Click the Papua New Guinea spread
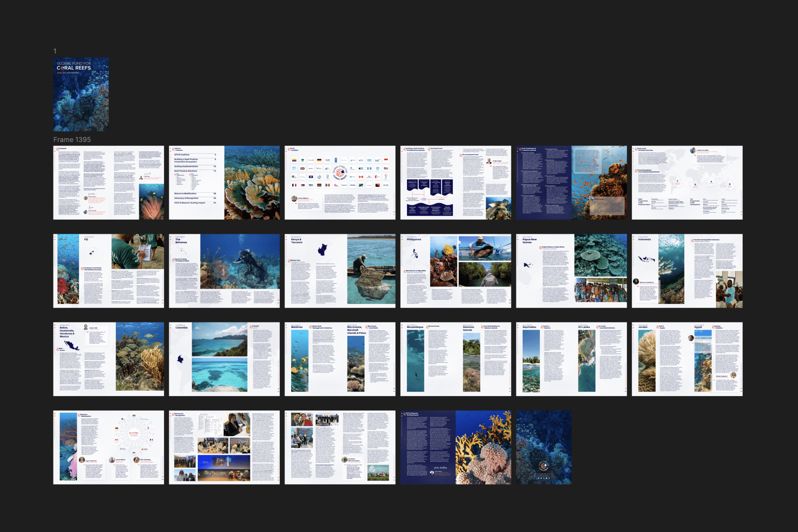The image size is (798, 532). pyautogui.click(x=571, y=271)
